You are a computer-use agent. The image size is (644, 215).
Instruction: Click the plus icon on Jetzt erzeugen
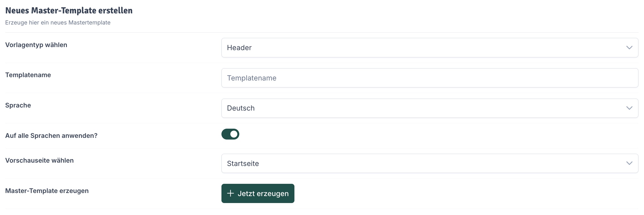pyautogui.click(x=230, y=193)
